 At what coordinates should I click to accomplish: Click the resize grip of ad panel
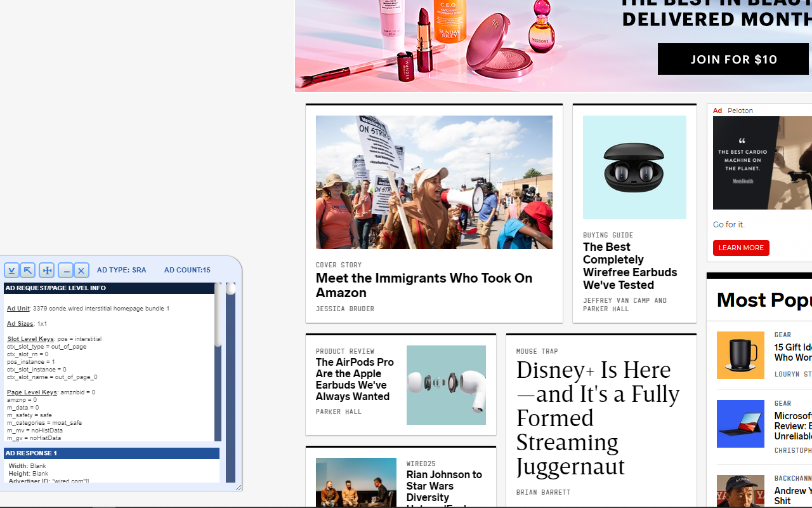(x=239, y=488)
